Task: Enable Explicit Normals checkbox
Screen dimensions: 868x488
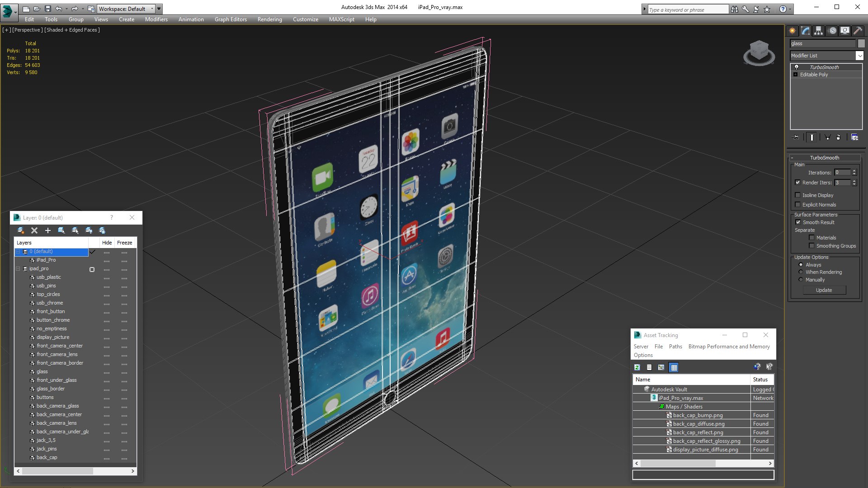Action: tap(797, 205)
